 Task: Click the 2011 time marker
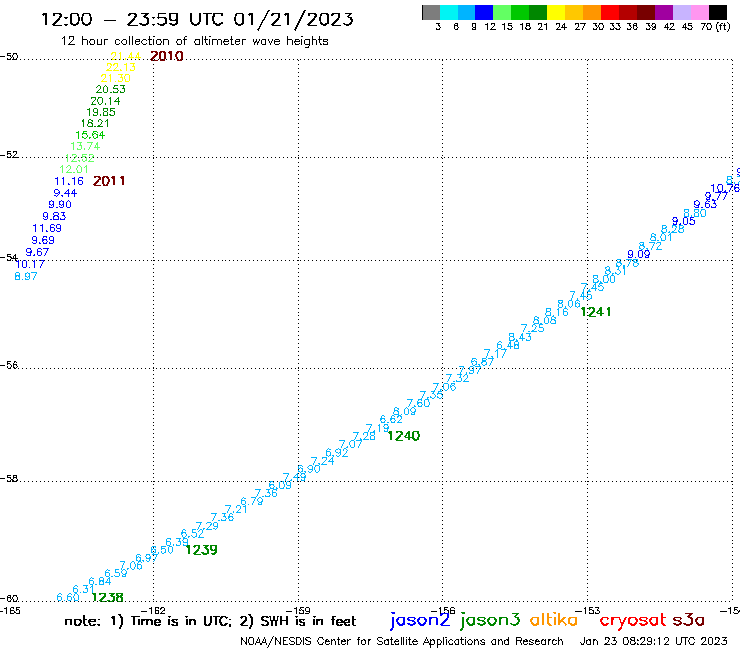(x=109, y=181)
